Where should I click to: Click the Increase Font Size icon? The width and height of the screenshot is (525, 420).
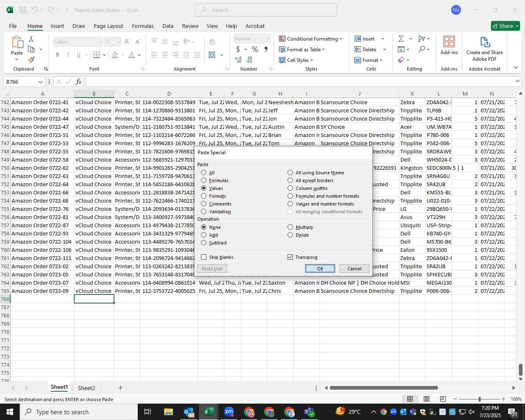[x=127, y=42]
